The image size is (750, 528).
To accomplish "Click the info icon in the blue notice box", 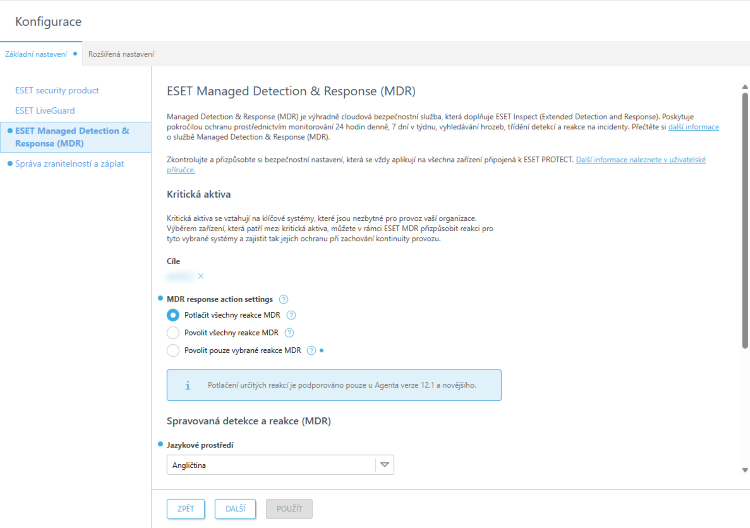I will (x=188, y=385).
